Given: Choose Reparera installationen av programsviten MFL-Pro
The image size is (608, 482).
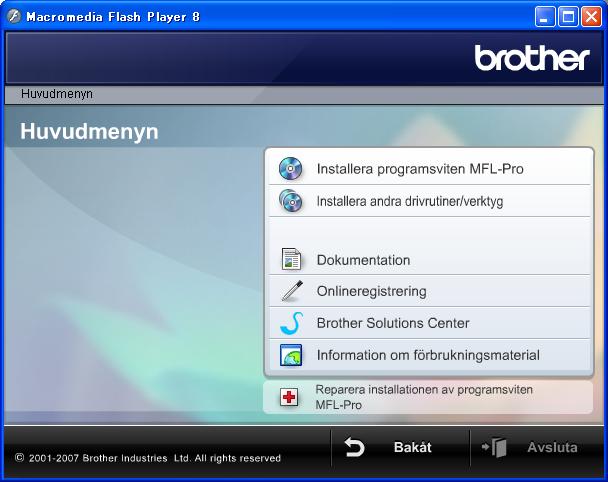Looking at the screenshot, I should pyautogui.click(x=428, y=397).
